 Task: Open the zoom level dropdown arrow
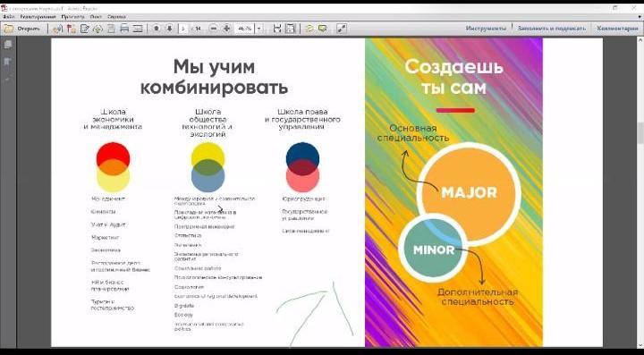coord(259,29)
